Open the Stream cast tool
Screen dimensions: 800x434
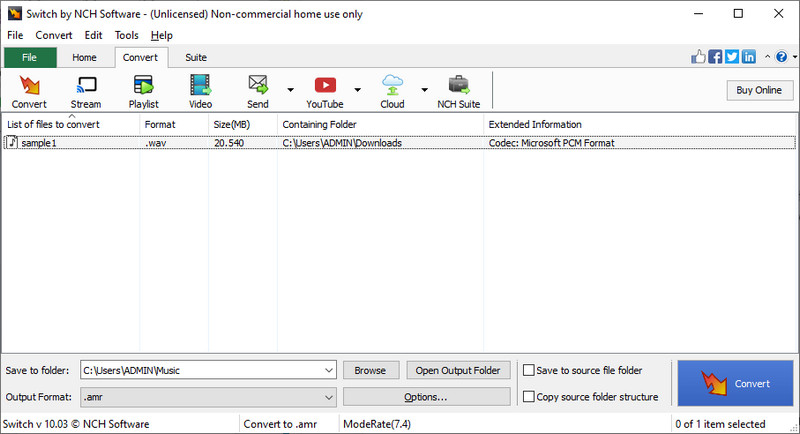[x=86, y=85]
